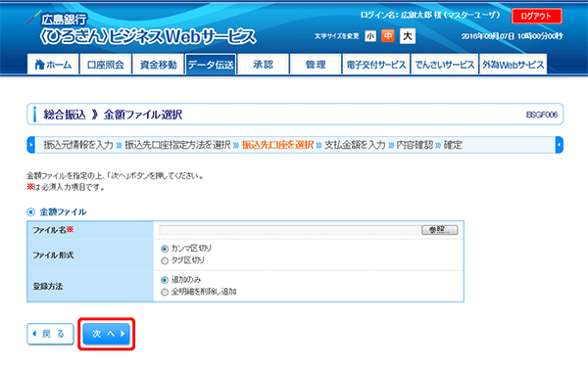Click the 次へ next button
Image resolution: width=588 pixels, height=374 pixels.
tap(107, 334)
